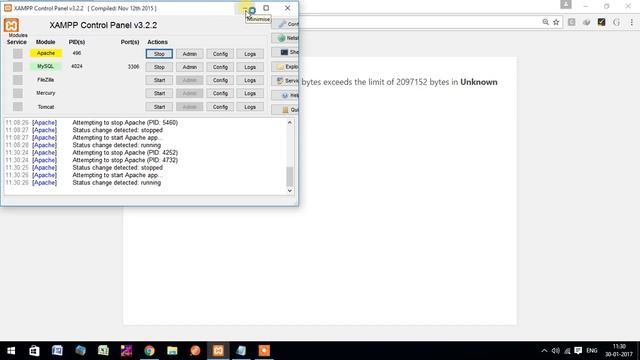The width and height of the screenshot is (640, 360).
Task: Click XAMPP icon in taskbar
Action: coord(218,351)
